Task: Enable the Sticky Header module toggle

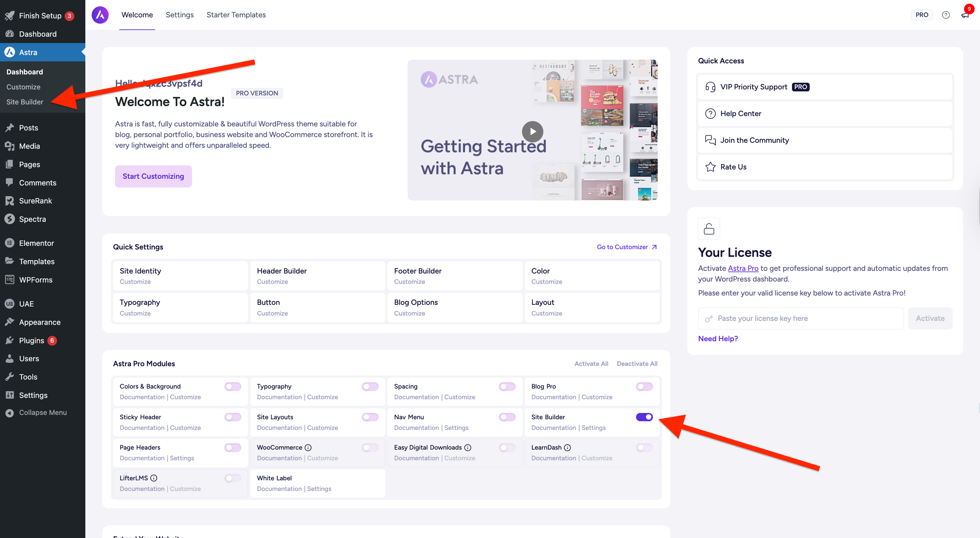Action: (x=232, y=417)
